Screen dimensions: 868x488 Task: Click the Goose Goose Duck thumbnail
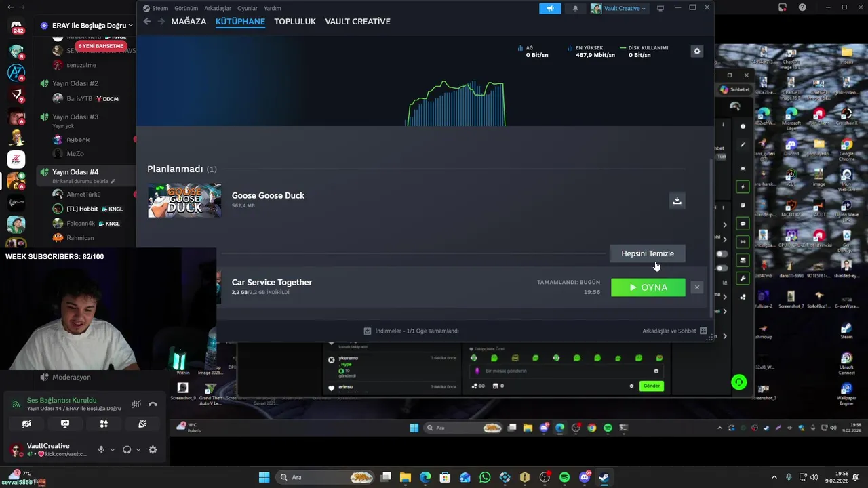(184, 200)
